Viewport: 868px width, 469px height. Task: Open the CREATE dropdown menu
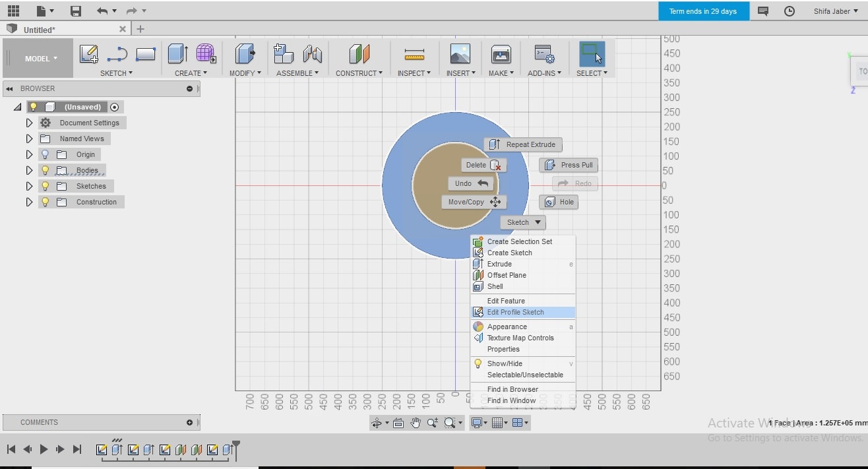click(191, 73)
